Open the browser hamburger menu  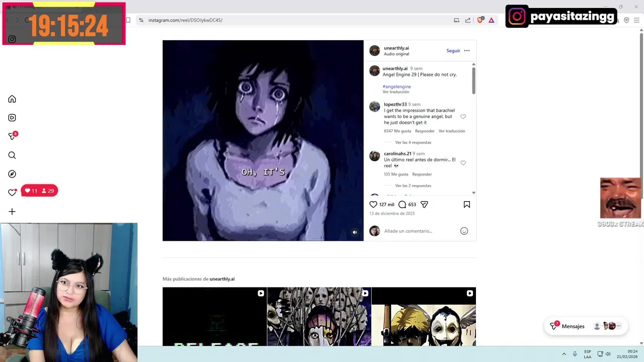pyautogui.click(x=637, y=20)
